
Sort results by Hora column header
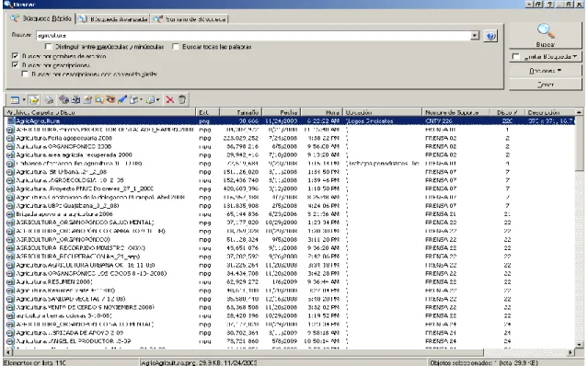point(322,112)
